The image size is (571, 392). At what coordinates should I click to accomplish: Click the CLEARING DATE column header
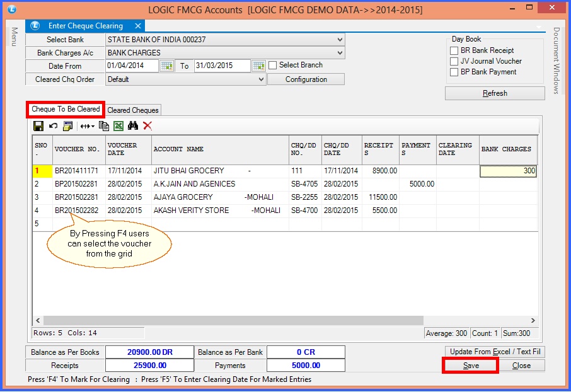[x=458, y=149]
